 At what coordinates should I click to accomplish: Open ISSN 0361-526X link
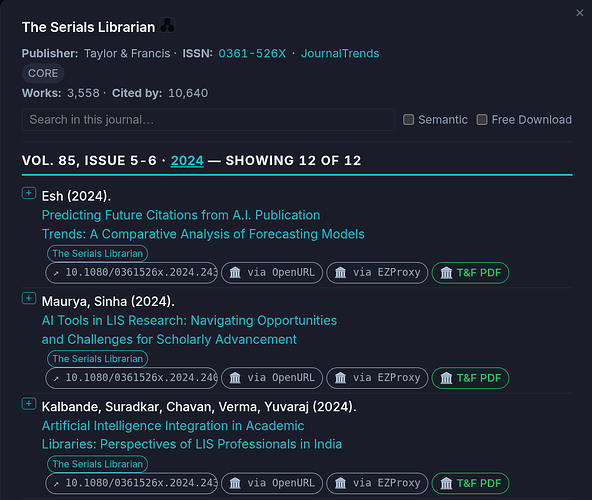tap(252, 54)
